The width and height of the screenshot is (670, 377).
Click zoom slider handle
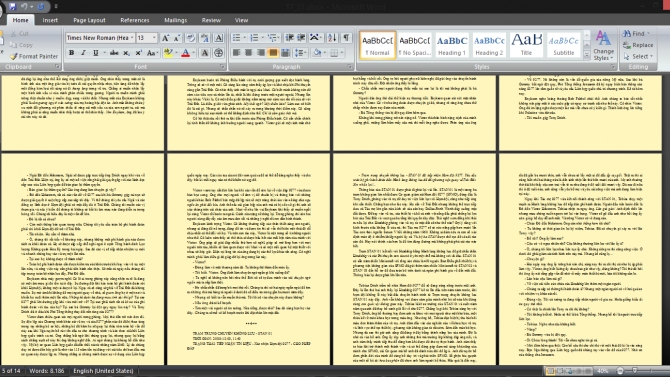(635, 371)
